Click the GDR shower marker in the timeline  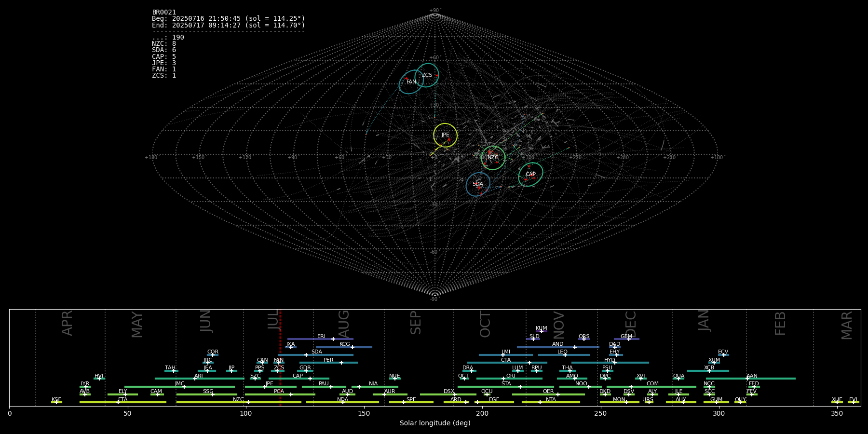click(305, 371)
